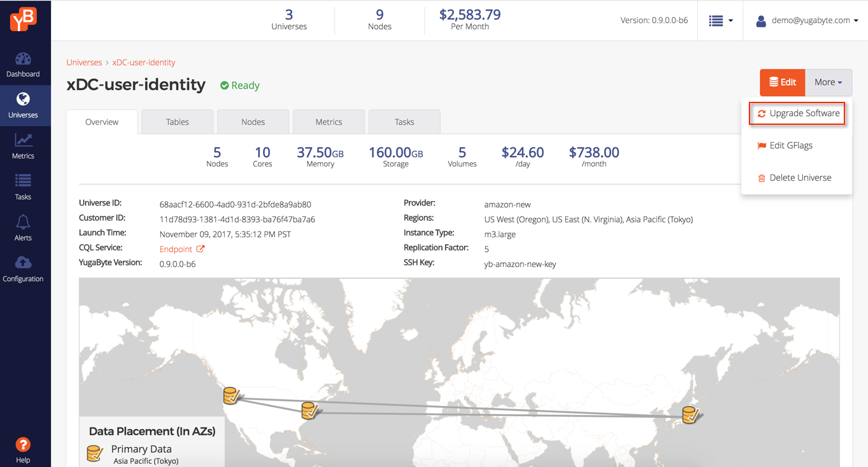
Task: Click the Replication Factor value 5
Action: coord(486,249)
